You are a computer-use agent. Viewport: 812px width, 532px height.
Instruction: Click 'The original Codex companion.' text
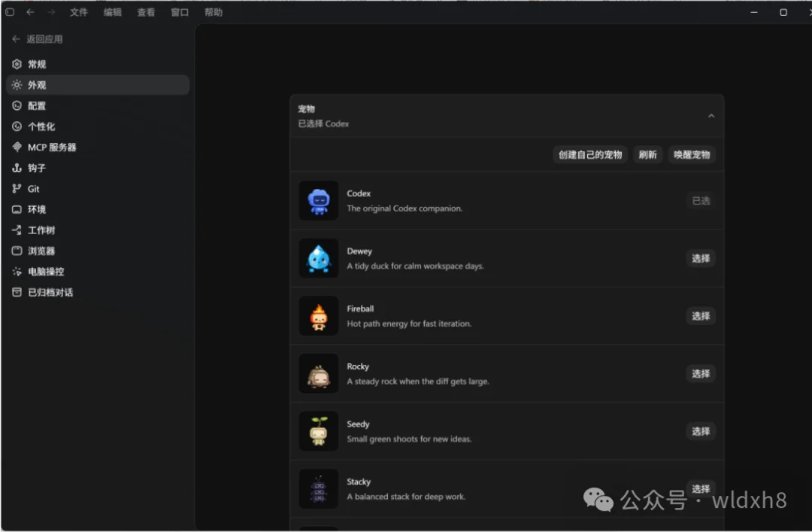pyautogui.click(x=404, y=208)
